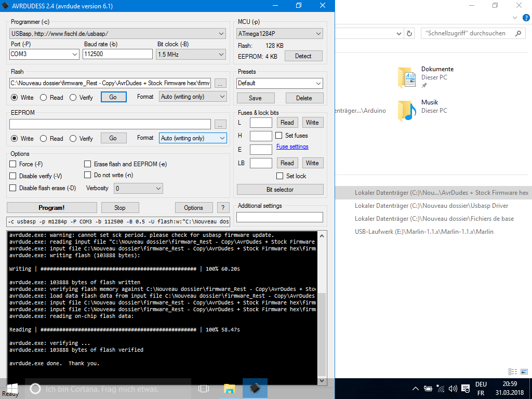This screenshot has height=399, width=532.
Task: Open the Programmer (-c) dropdown
Action: click(118, 34)
